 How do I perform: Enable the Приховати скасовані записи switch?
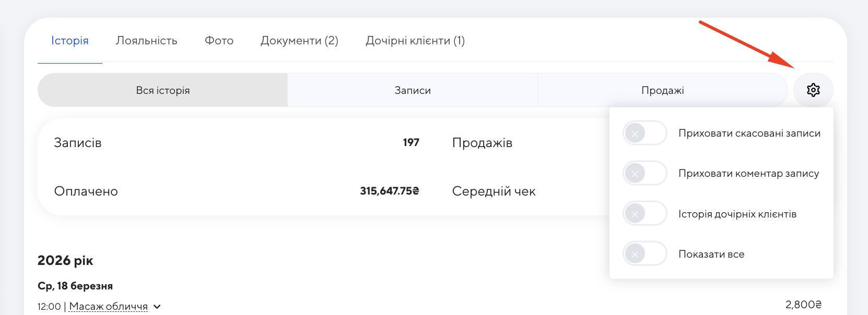click(644, 134)
